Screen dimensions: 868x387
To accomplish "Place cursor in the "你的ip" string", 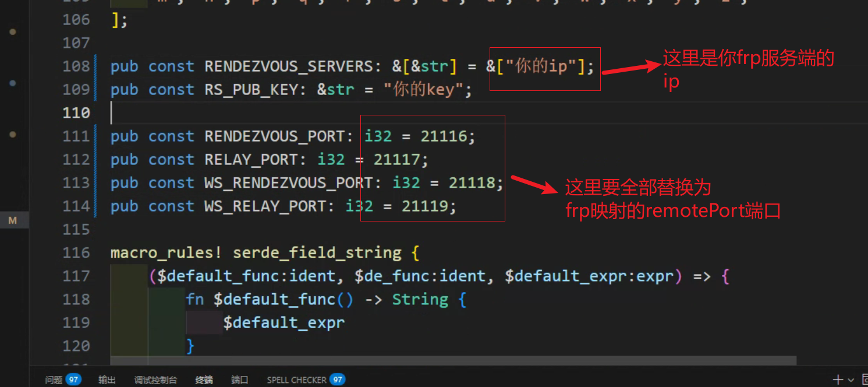I will (x=541, y=66).
